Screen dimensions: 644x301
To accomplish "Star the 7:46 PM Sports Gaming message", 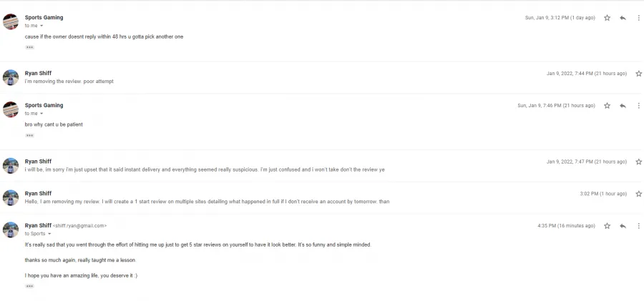I will 607,106.
